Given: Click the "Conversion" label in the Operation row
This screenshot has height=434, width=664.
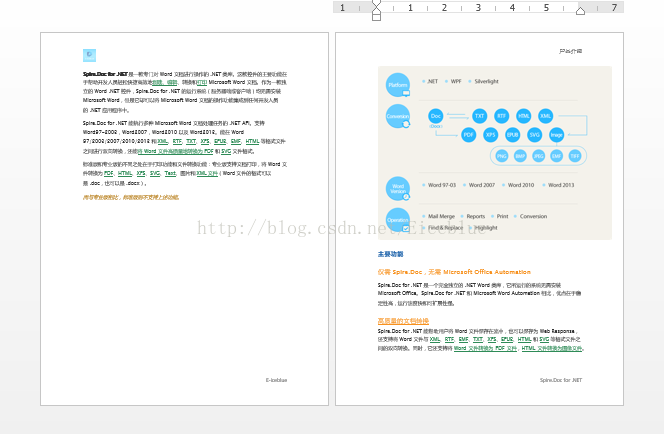Looking at the screenshot, I should tap(533, 216).
